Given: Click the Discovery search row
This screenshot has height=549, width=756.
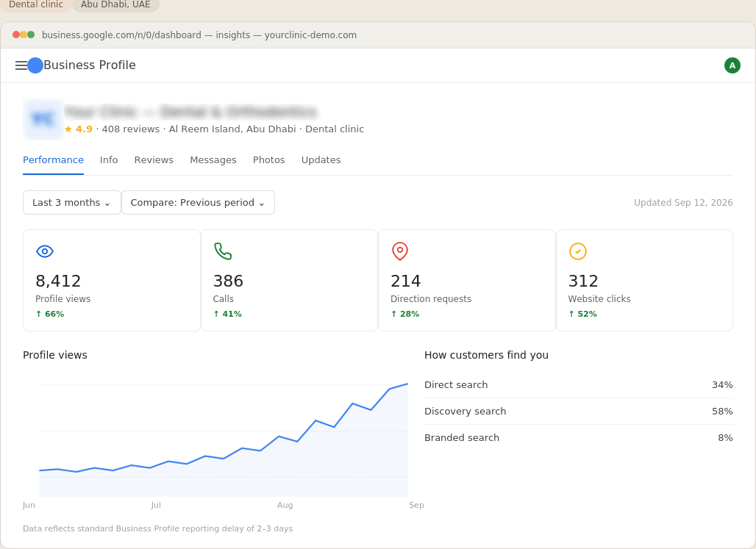Looking at the screenshot, I should 579,411.
